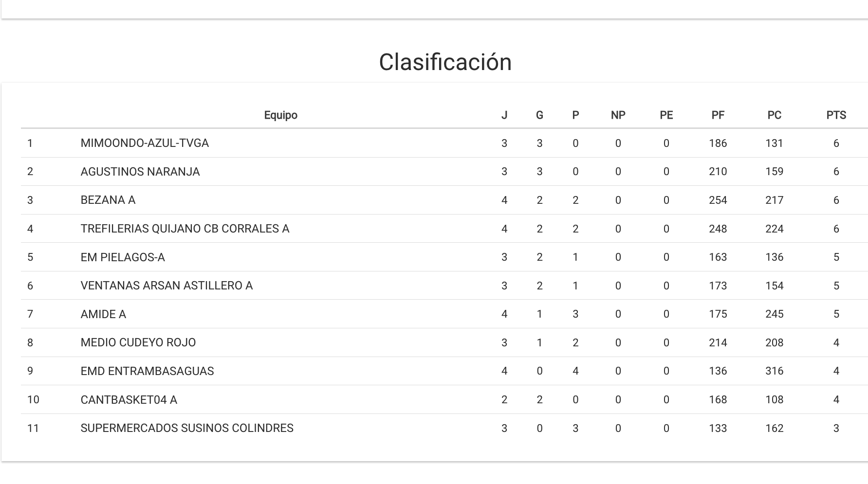Screen dimensions: 868x484
Task: Click TREFILERIAS QUIJANO CB CORRALES A
Action: point(185,229)
